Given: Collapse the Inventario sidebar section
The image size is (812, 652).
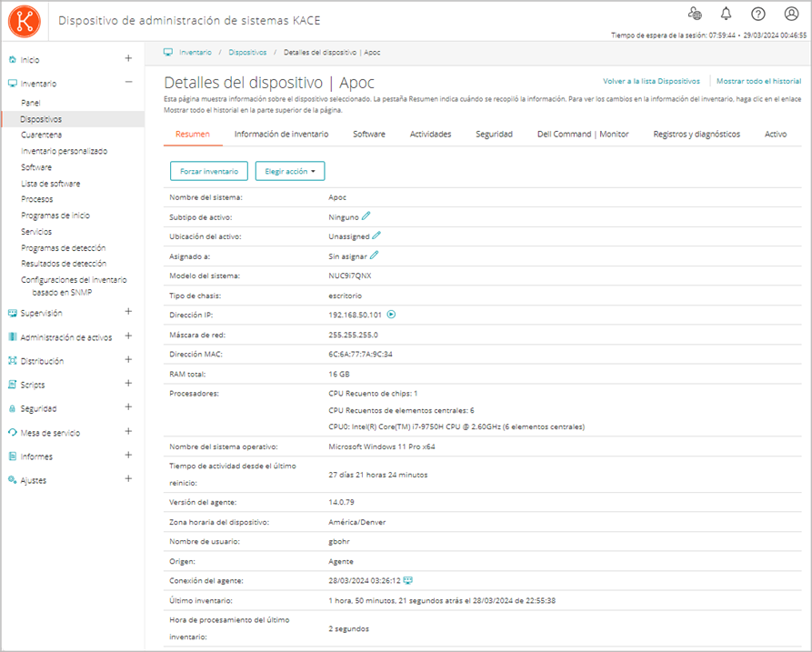Looking at the screenshot, I should [128, 83].
